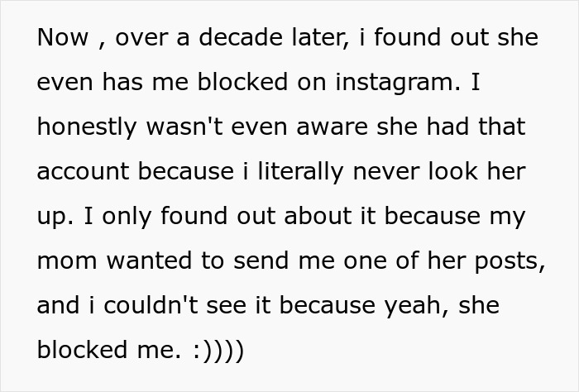Click the word "later" in the first line
Viewport: 579px width, 392px height.
(x=304, y=38)
